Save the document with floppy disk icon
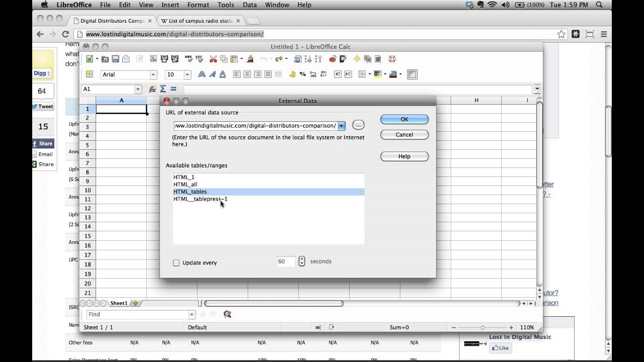The height and width of the screenshot is (362, 644). coord(115,59)
